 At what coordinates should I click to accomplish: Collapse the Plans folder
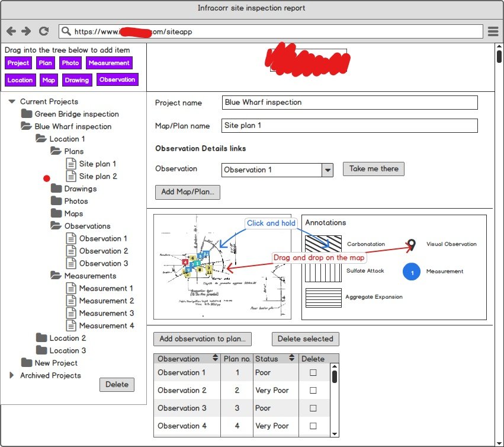(x=56, y=151)
